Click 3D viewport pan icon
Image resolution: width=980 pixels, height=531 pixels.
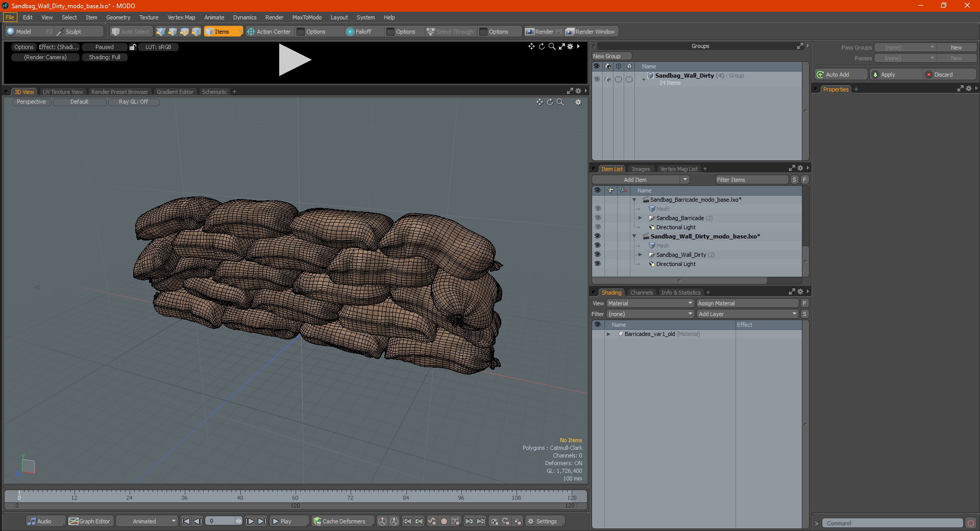(x=540, y=102)
